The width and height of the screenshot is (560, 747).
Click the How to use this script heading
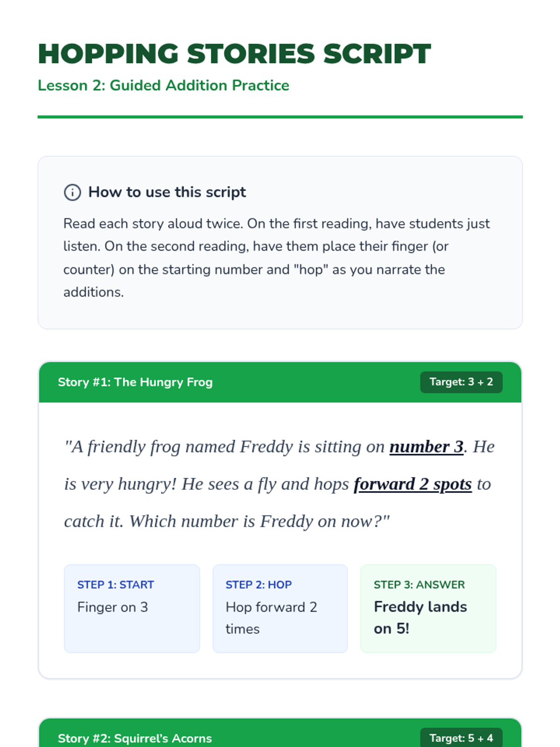point(167,192)
